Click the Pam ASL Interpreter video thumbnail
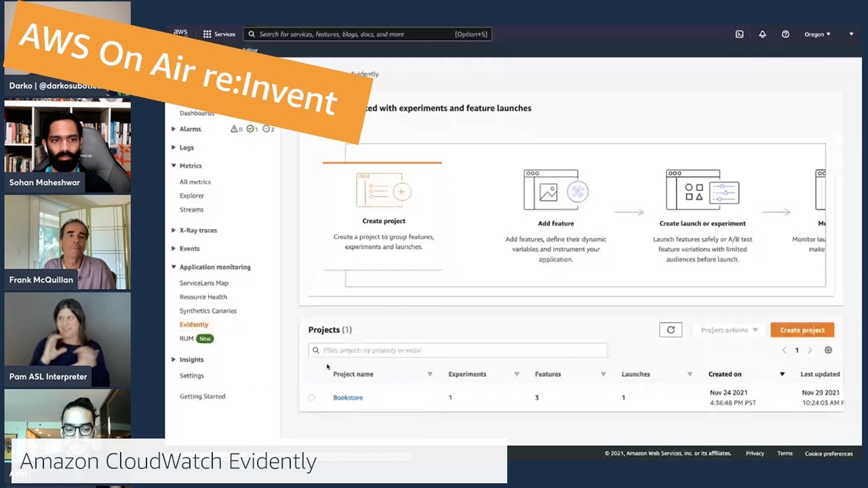This screenshot has width=868, height=488. pos(68,340)
